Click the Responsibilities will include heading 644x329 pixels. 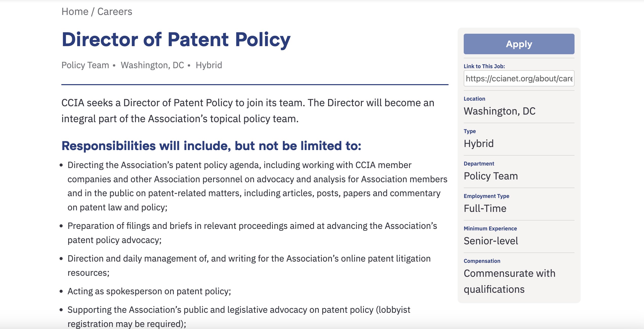point(211,146)
